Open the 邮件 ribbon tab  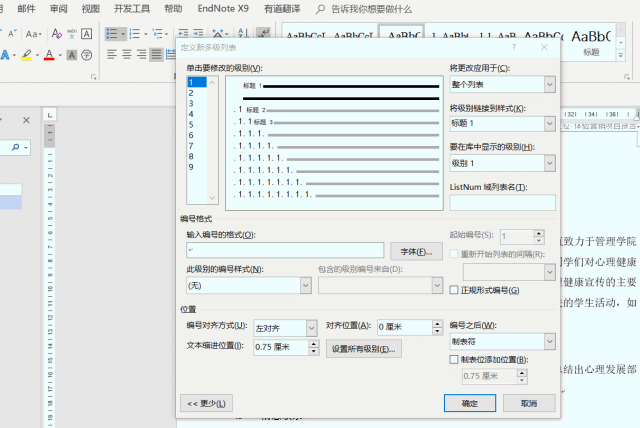coord(26,9)
